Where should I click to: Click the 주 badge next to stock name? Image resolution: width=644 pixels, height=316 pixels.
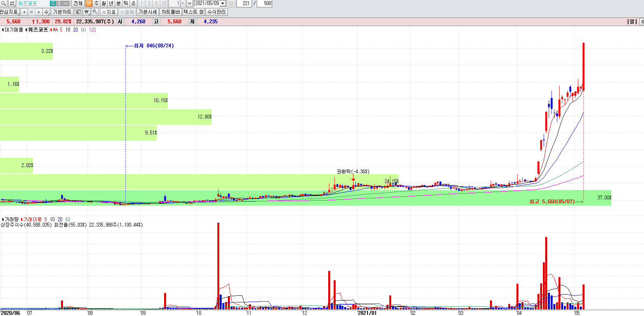coord(53,3)
